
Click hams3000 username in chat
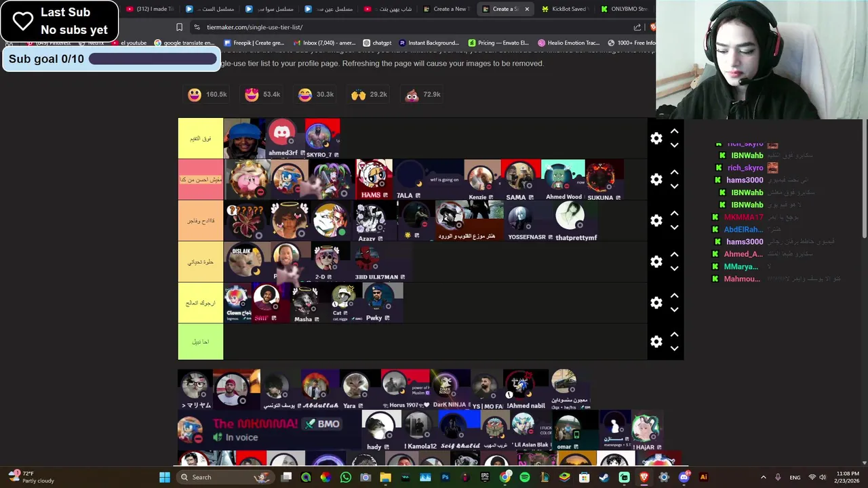(745, 180)
